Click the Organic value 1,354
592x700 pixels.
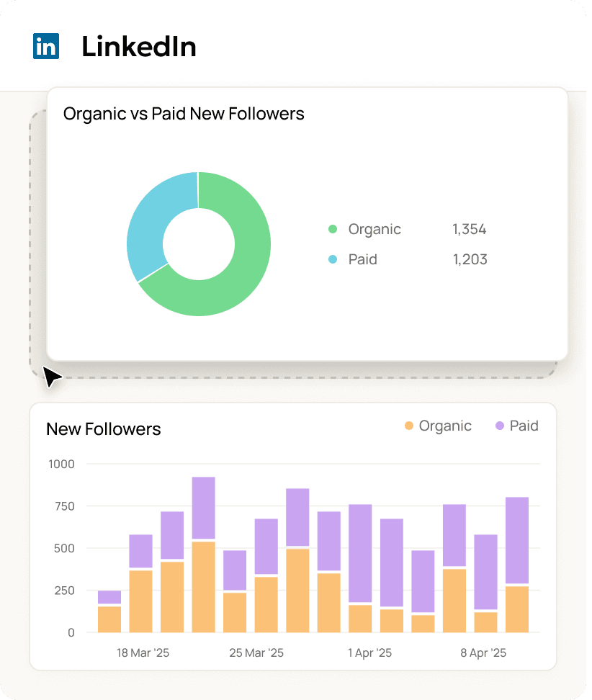tap(469, 229)
